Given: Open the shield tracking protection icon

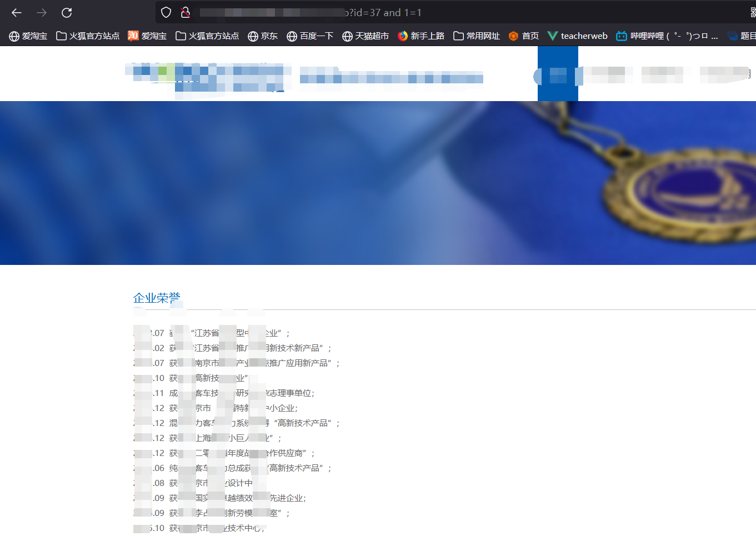Looking at the screenshot, I should 166,12.
